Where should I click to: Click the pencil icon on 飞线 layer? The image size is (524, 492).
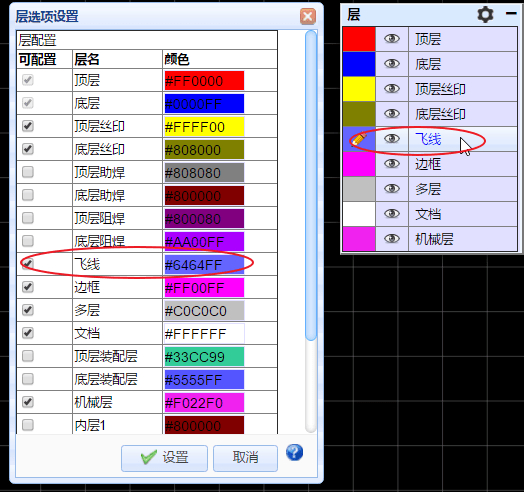[359, 138]
